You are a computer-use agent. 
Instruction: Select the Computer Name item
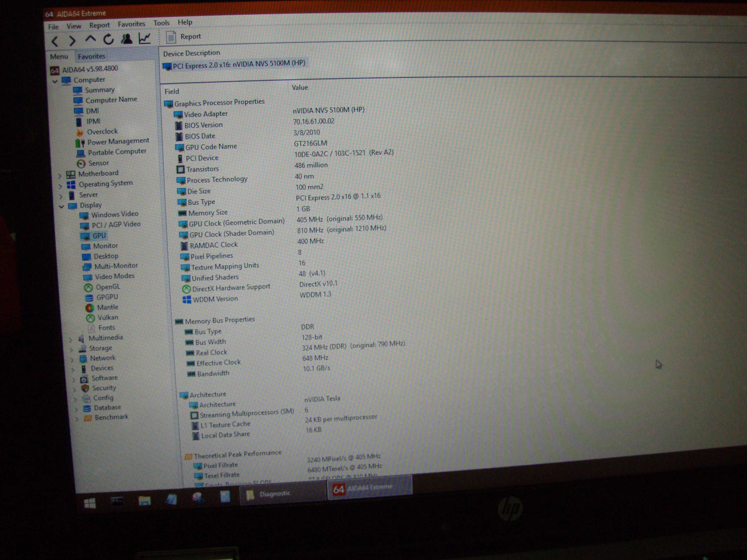(x=106, y=100)
